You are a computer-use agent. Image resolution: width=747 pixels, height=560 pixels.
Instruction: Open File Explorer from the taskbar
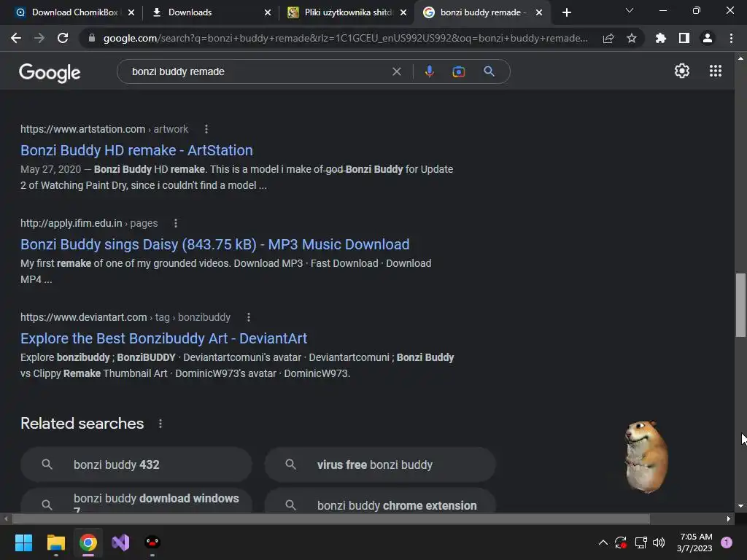55,542
